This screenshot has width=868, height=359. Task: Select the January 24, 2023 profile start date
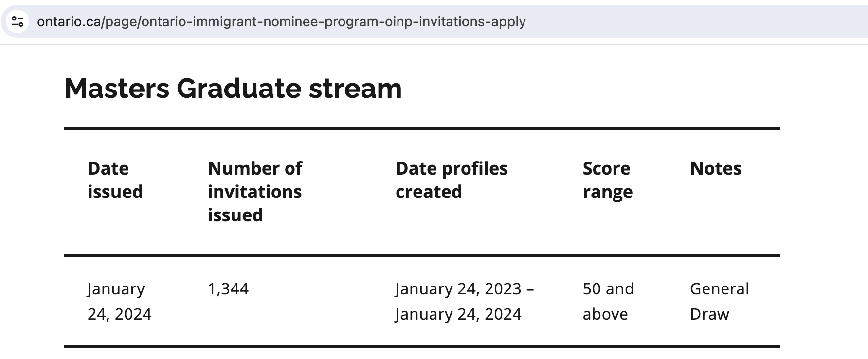tap(458, 289)
